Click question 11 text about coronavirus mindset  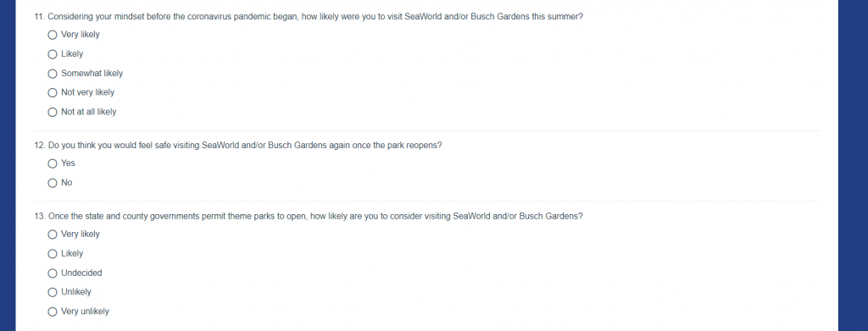tap(309, 17)
